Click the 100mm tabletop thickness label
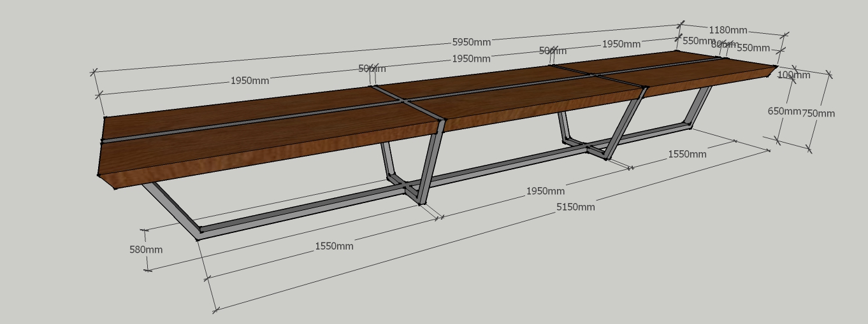The width and height of the screenshot is (868, 324). tap(793, 75)
